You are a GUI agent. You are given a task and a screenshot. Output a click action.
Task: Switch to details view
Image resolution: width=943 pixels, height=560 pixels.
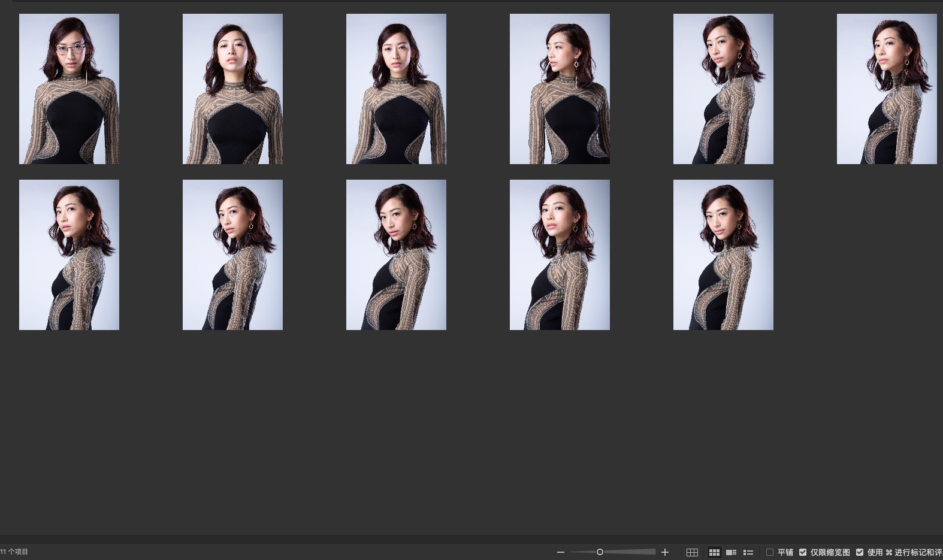point(731,552)
